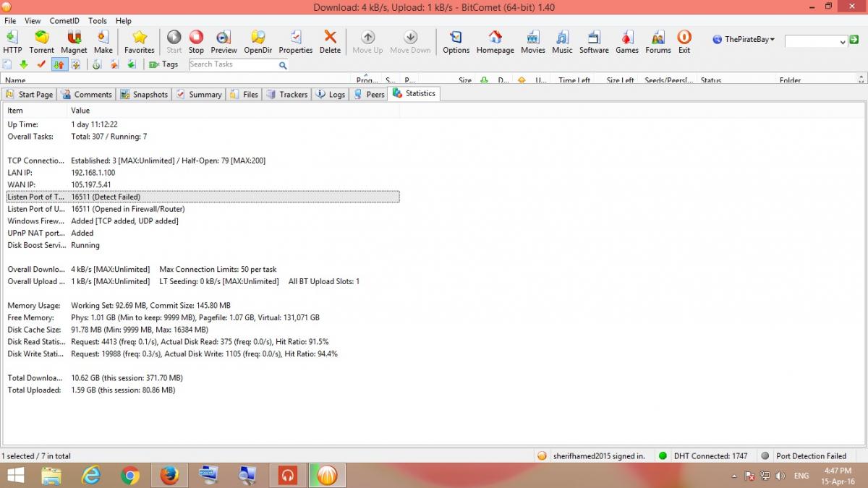
Task: Open the Snapshots tab
Action: click(144, 94)
